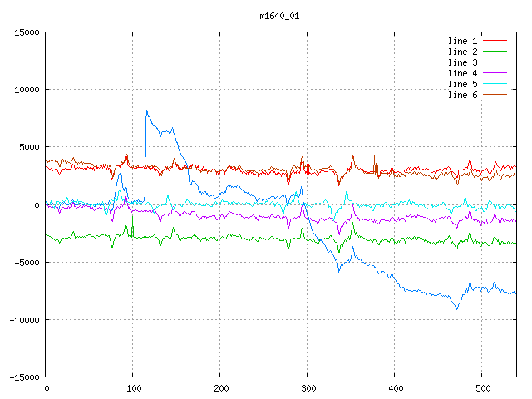Select the line 6 legend label
This screenshot has height=399, width=532.
coord(463,95)
